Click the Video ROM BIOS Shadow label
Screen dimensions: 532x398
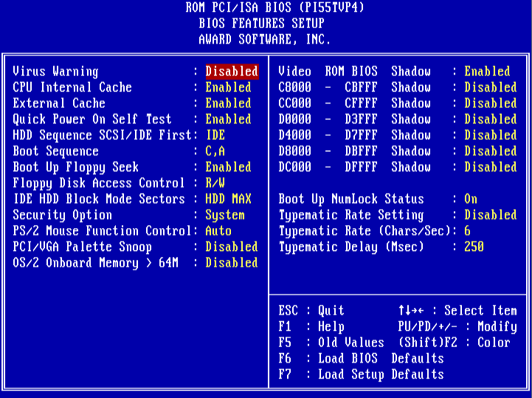pyautogui.click(x=355, y=72)
